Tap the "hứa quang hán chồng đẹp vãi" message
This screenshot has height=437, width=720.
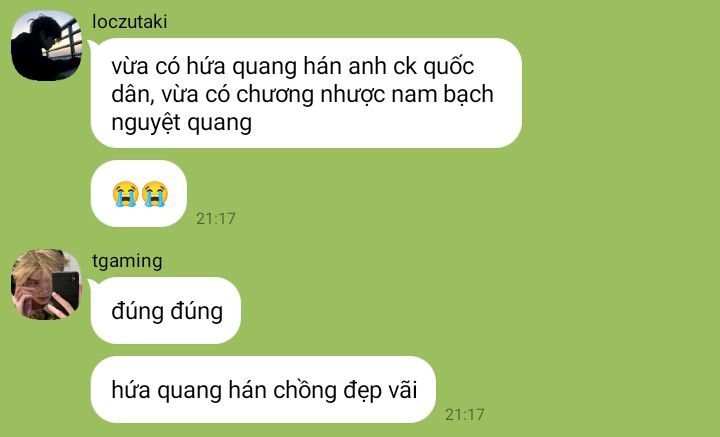tap(263, 390)
